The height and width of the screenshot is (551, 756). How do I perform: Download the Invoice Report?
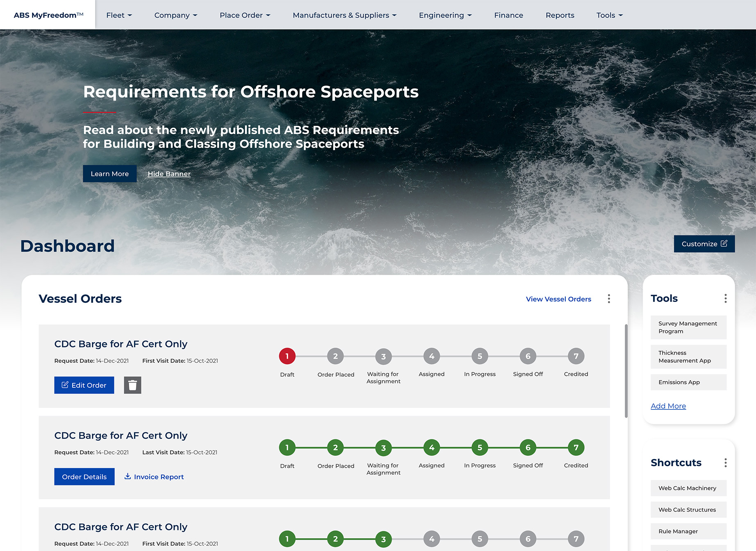point(154,477)
